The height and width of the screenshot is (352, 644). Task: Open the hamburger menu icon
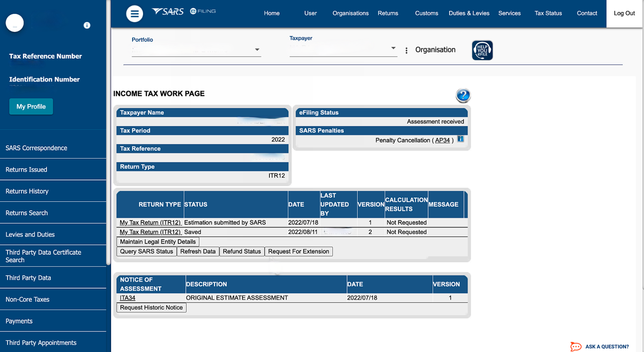pyautogui.click(x=135, y=13)
